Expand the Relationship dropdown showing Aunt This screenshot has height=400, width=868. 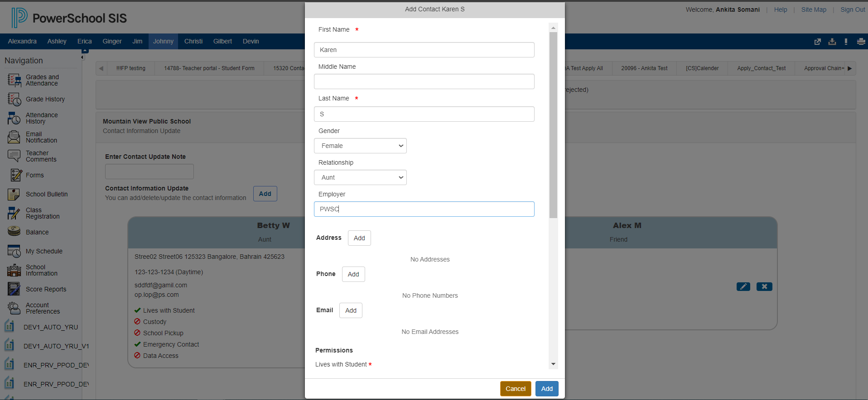click(x=360, y=177)
